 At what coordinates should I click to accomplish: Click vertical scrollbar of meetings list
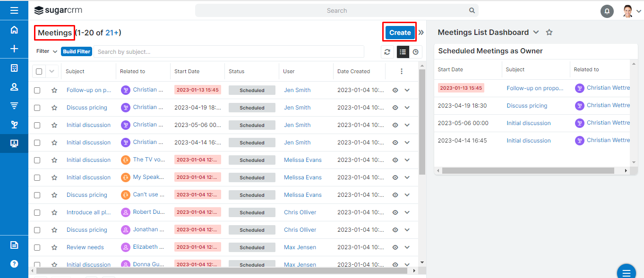[422, 122]
